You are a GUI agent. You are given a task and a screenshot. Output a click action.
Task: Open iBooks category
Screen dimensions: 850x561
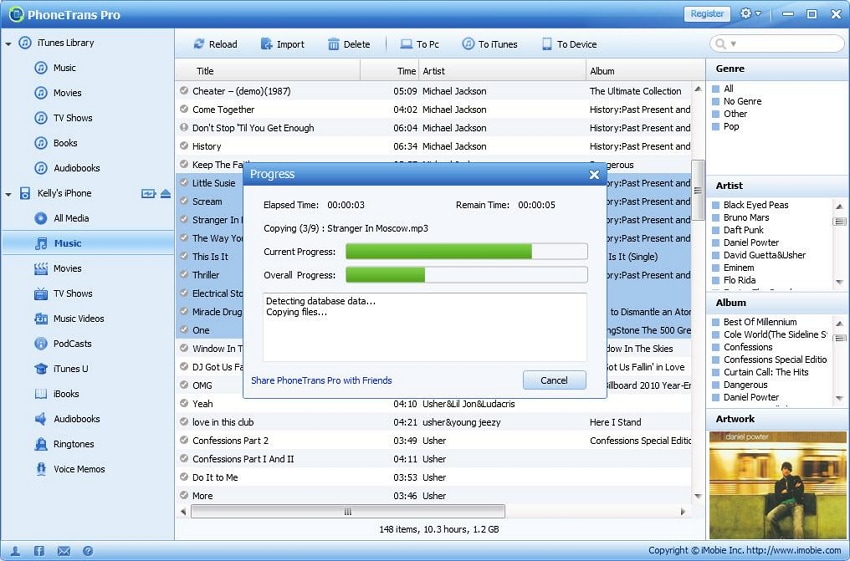tap(56, 394)
